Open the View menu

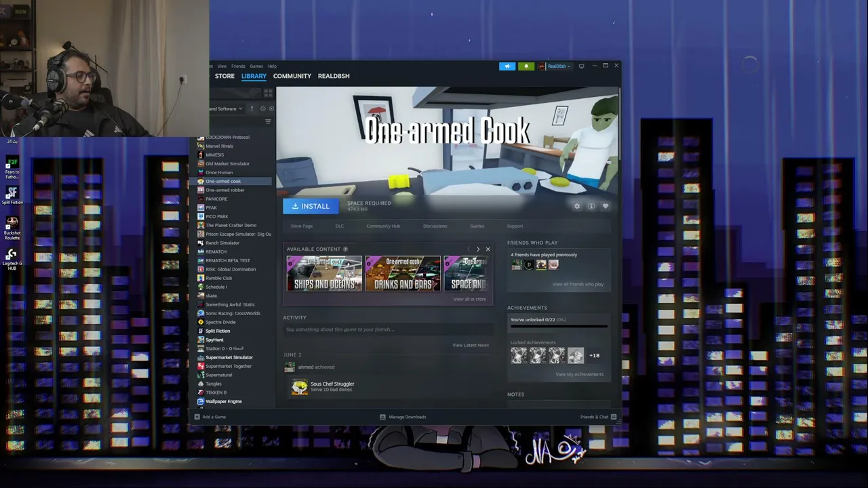(222, 66)
